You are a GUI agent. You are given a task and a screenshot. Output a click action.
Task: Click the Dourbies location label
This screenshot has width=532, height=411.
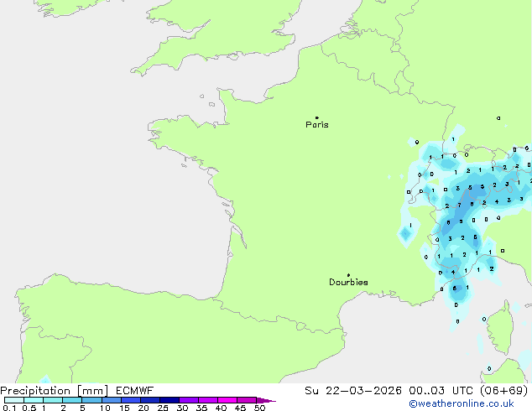tap(348, 282)
